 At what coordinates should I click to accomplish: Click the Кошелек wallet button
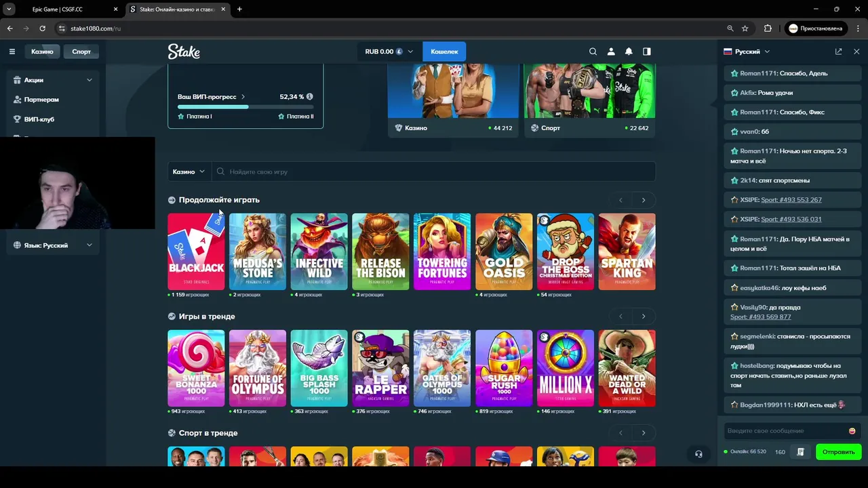pos(444,52)
